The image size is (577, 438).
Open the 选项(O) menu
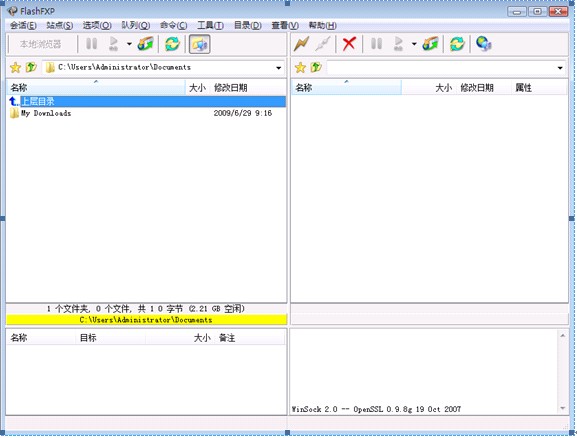[x=97, y=25]
